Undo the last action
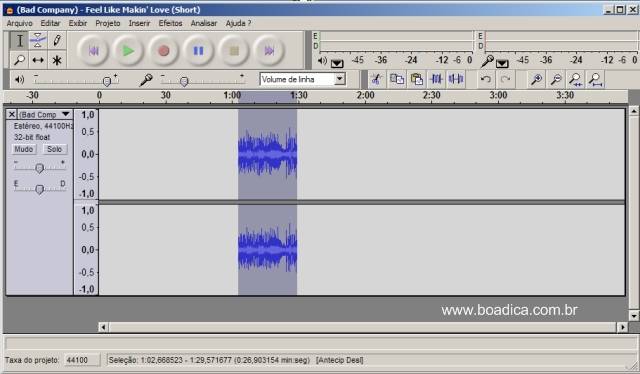The image size is (640, 374). point(486,79)
